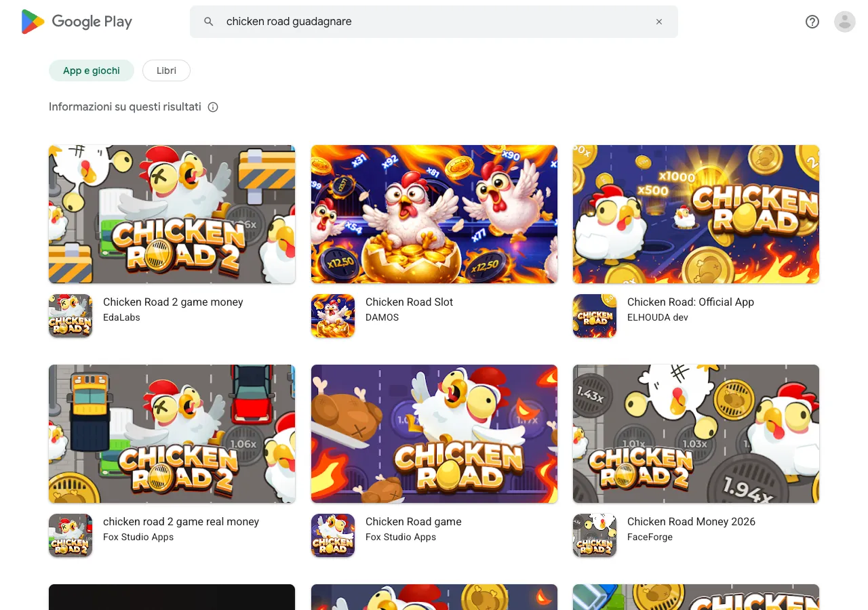Open chicken road 2 game real money icon
The width and height of the screenshot is (868, 610).
pyautogui.click(x=71, y=535)
